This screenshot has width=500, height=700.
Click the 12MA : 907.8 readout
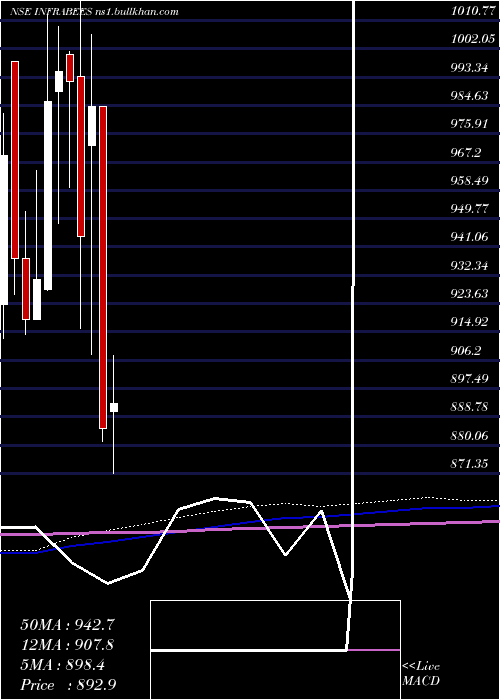tap(67, 645)
